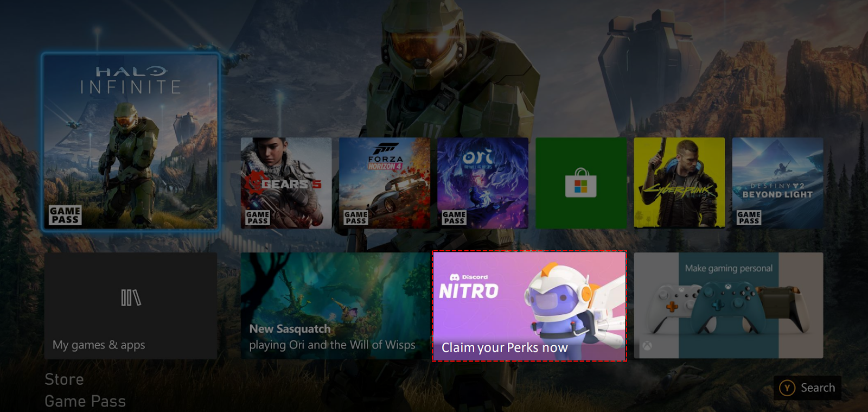This screenshot has width=868, height=412.
Task: Click Game Pass badge on Ori tile
Action: [454, 218]
